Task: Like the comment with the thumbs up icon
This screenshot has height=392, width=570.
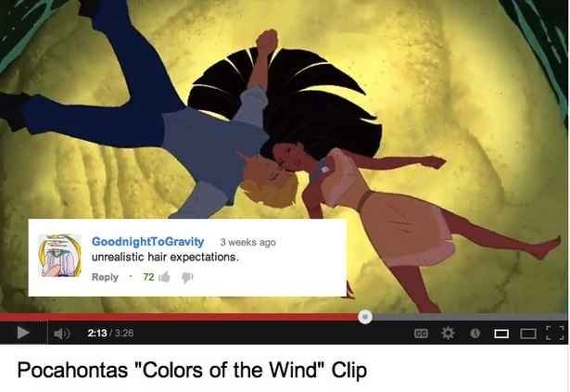Action: (x=165, y=277)
